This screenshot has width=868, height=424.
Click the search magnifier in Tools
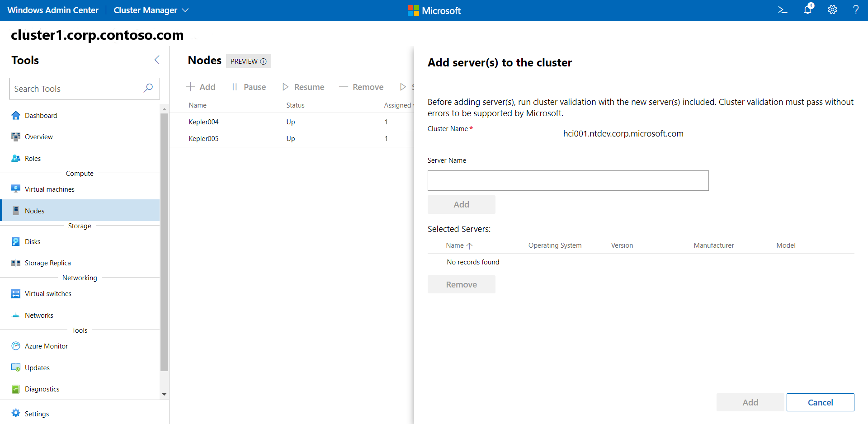point(148,89)
